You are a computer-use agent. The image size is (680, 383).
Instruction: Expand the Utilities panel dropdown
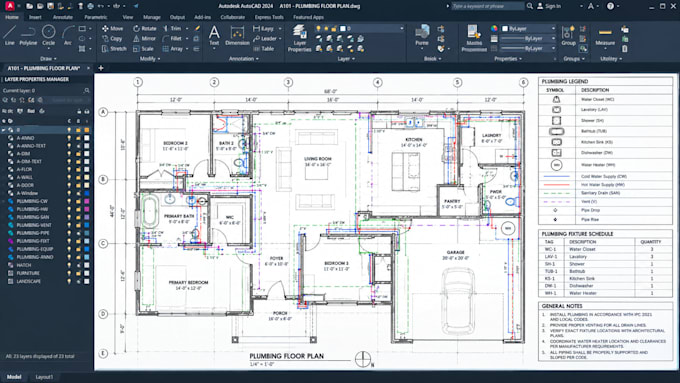[610, 59]
